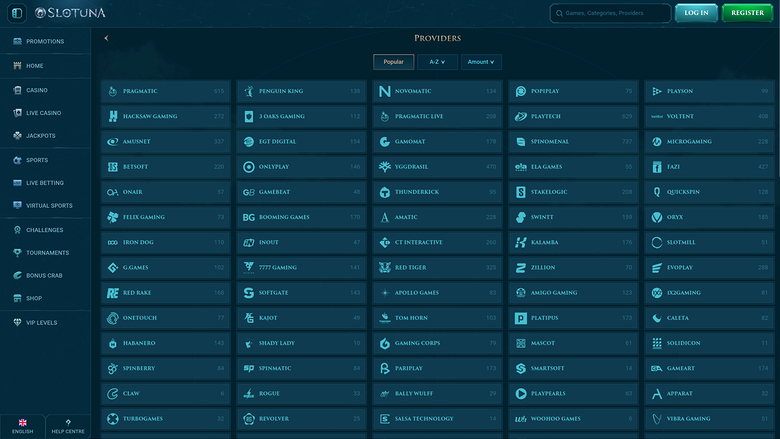Viewport: 780px width, 439px height.
Task: Click the English flag language icon
Action: coord(22,423)
